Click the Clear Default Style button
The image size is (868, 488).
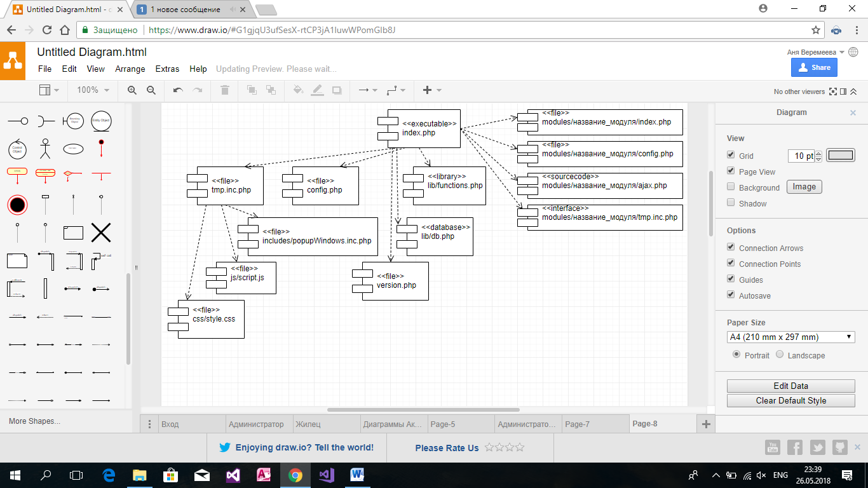tap(791, 400)
